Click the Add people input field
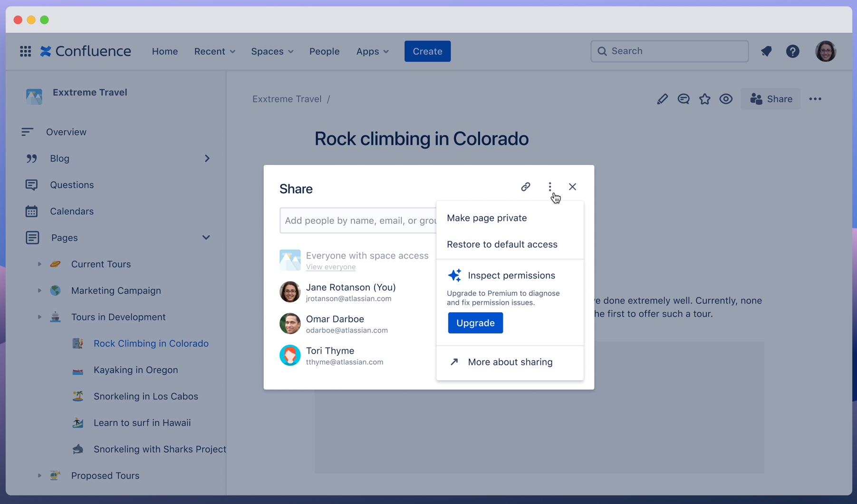This screenshot has width=857, height=504. coord(358,220)
